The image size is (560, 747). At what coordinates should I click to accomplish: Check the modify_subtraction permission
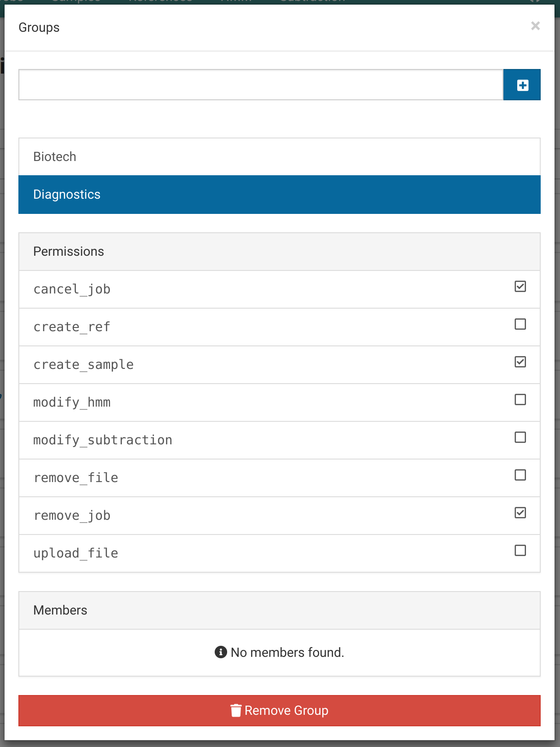[x=520, y=437]
